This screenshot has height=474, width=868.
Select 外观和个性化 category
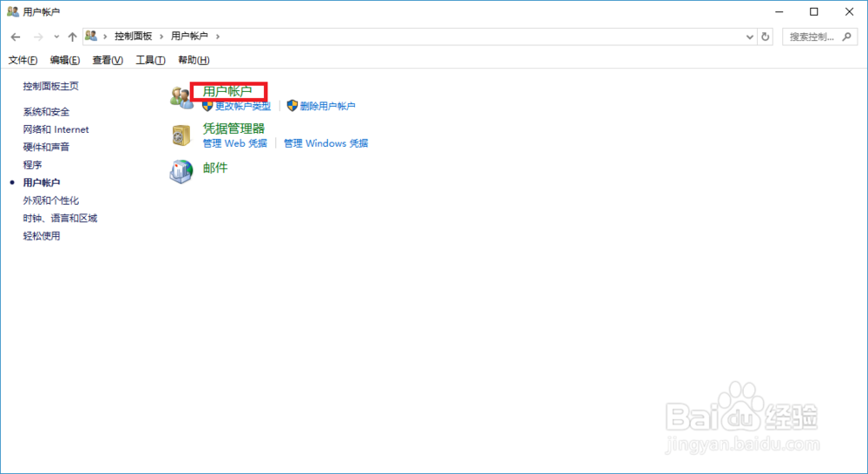point(51,201)
